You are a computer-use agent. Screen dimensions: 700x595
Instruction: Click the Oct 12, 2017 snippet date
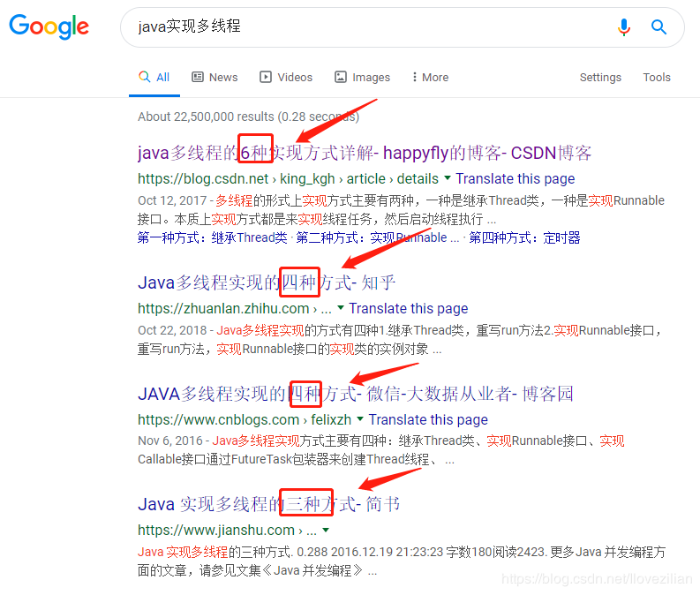click(x=172, y=200)
